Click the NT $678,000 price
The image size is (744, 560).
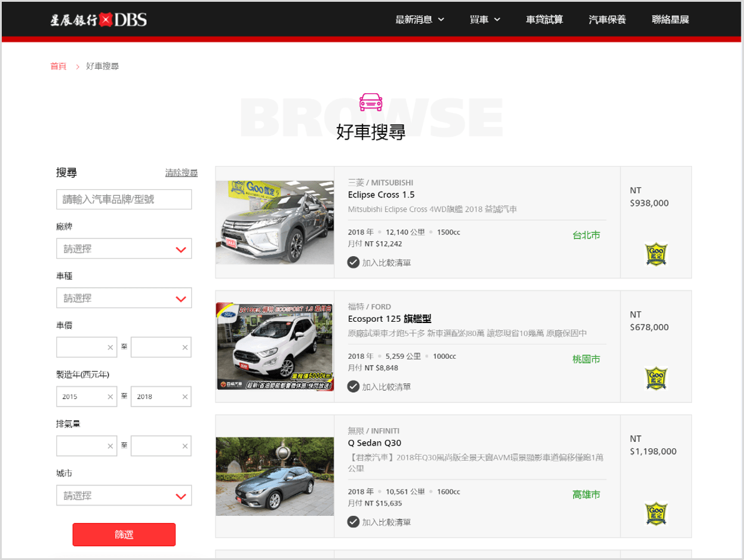pos(649,321)
